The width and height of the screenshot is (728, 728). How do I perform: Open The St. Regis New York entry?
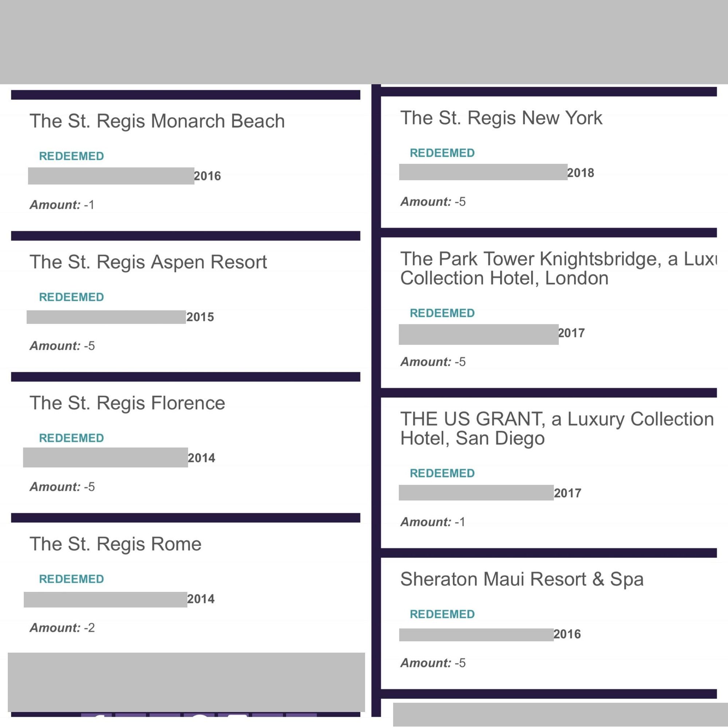(501, 118)
